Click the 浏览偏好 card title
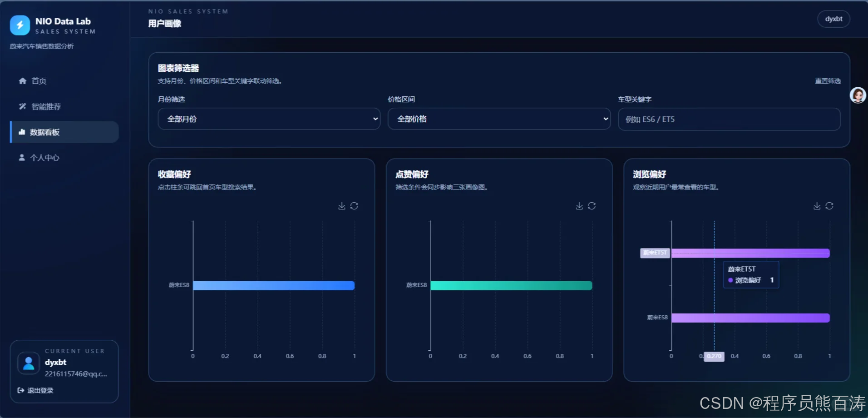The width and height of the screenshot is (868, 418). (x=649, y=174)
